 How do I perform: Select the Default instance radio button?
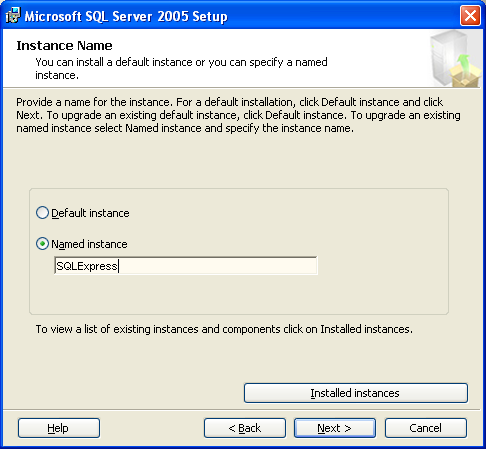[x=42, y=213]
